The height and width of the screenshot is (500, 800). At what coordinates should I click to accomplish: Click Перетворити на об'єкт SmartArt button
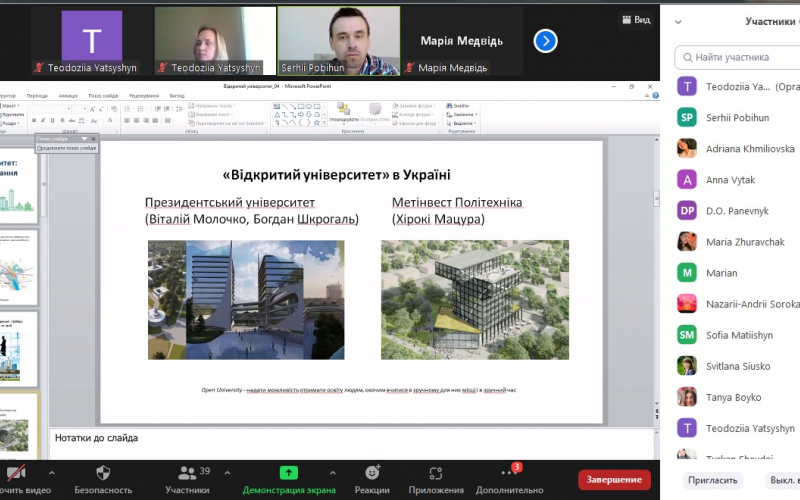click(x=227, y=123)
